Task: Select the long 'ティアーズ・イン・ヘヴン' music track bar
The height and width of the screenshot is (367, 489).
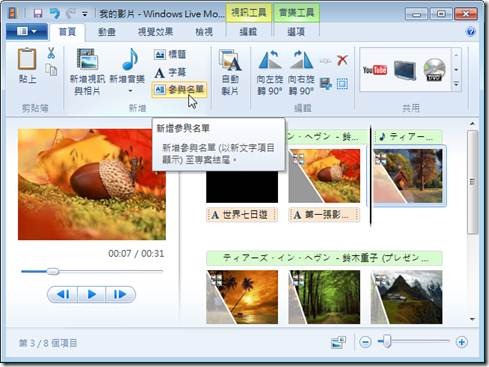Action: coord(324,258)
